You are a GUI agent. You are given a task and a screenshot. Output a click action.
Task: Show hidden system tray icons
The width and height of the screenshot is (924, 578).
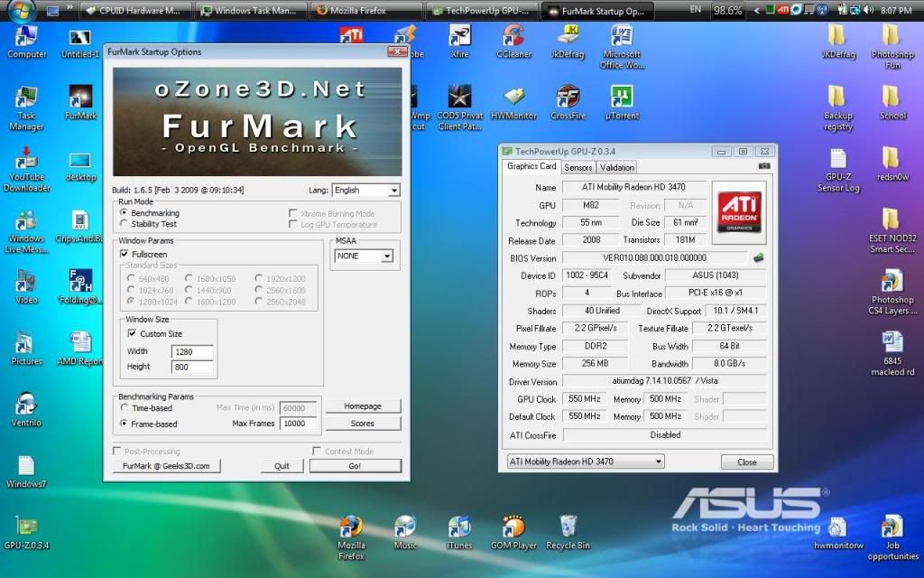tap(757, 11)
